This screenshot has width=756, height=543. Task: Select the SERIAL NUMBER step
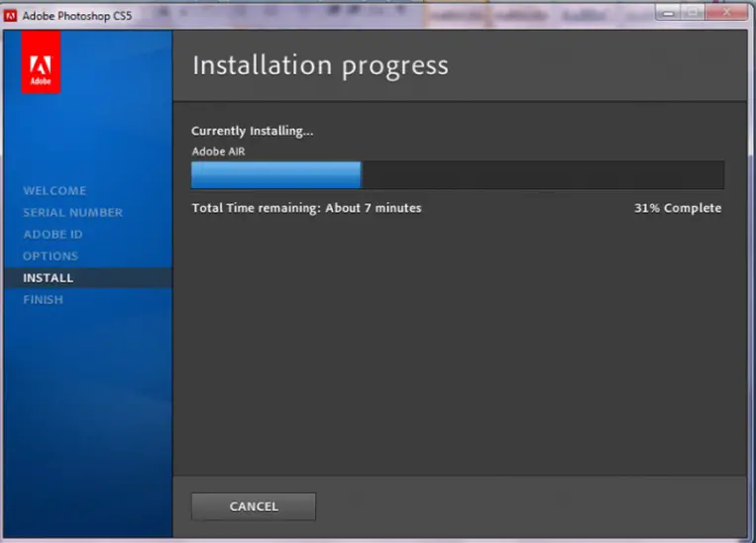pos(72,212)
